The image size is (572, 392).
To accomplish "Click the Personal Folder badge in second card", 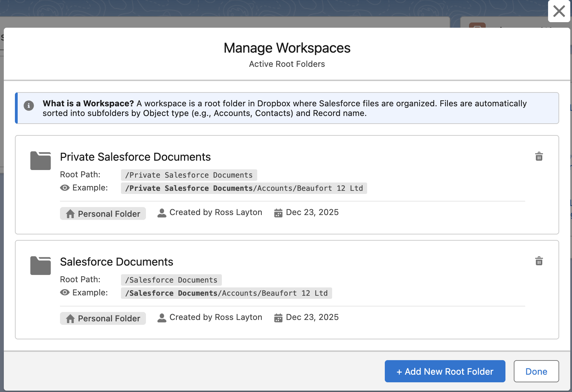I will click(103, 318).
